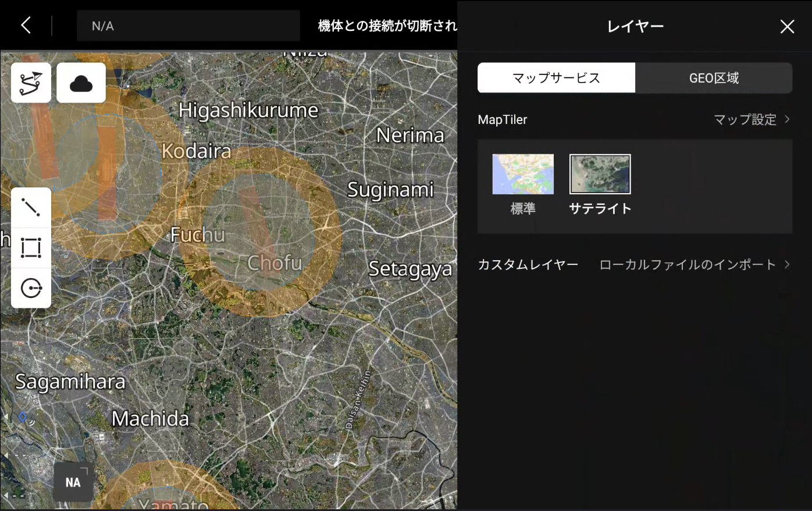The image size is (812, 511).
Task: Click the Kodaira map label
Action: (x=197, y=151)
